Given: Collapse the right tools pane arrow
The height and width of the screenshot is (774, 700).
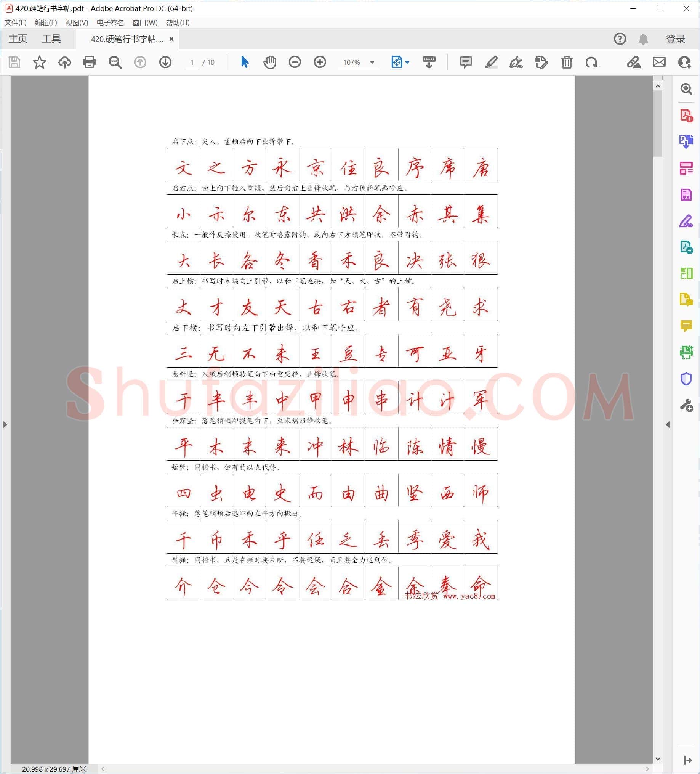Looking at the screenshot, I should tap(668, 425).
